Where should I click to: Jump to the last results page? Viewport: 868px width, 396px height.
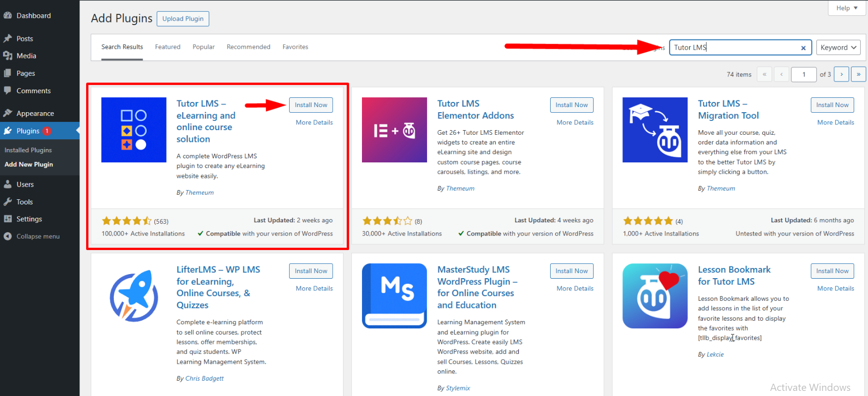click(858, 74)
